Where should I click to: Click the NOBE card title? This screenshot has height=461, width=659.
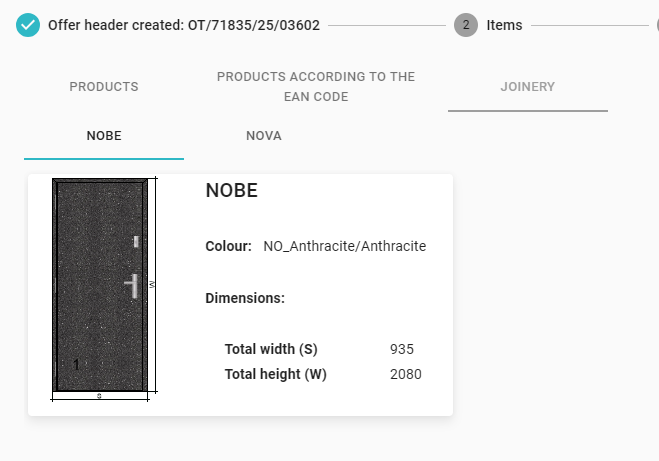[x=231, y=191]
